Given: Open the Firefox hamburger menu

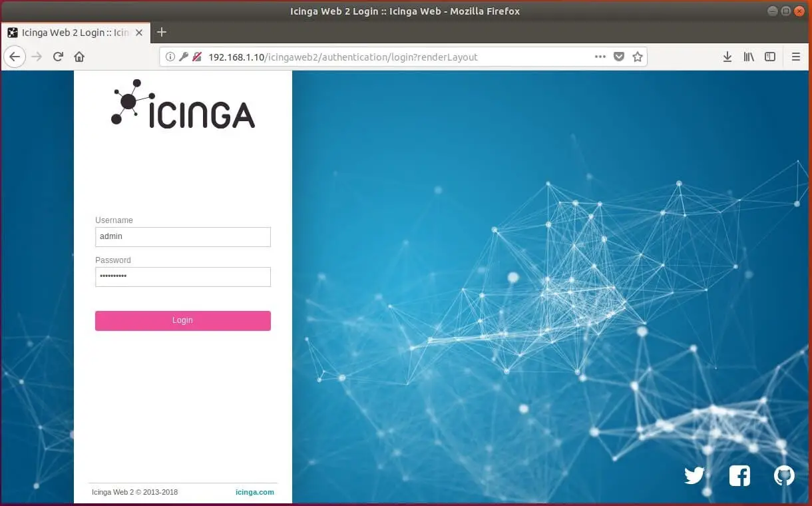Looking at the screenshot, I should (x=795, y=57).
